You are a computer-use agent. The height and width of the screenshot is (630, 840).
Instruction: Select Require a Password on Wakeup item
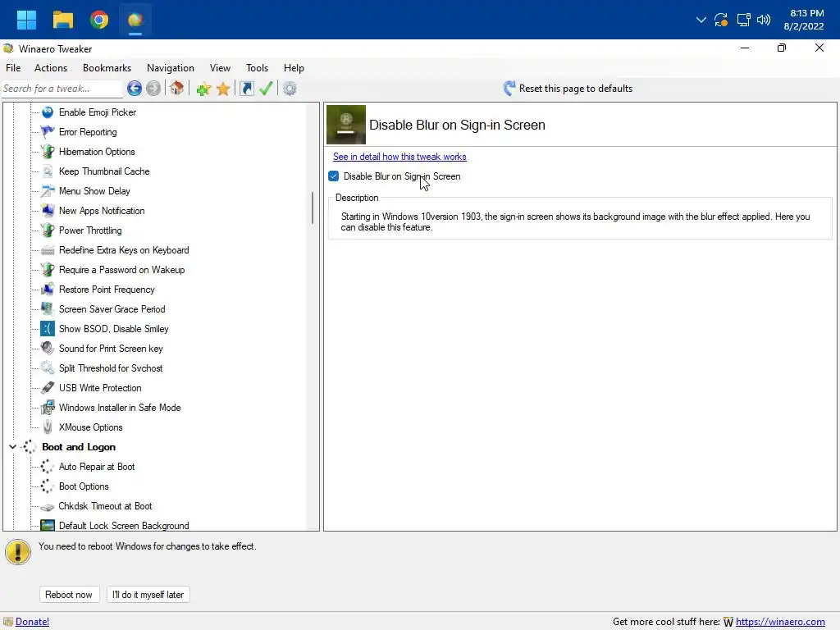pos(121,270)
